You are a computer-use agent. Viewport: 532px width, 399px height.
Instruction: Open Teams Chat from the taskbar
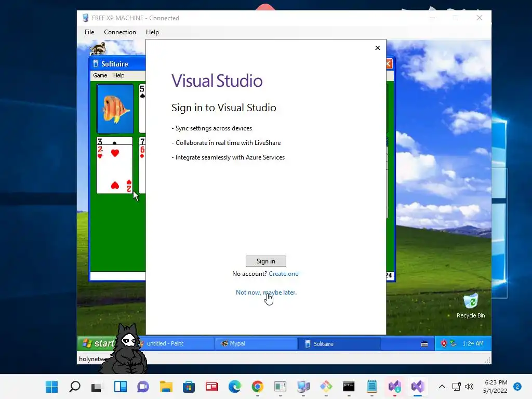click(x=143, y=387)
